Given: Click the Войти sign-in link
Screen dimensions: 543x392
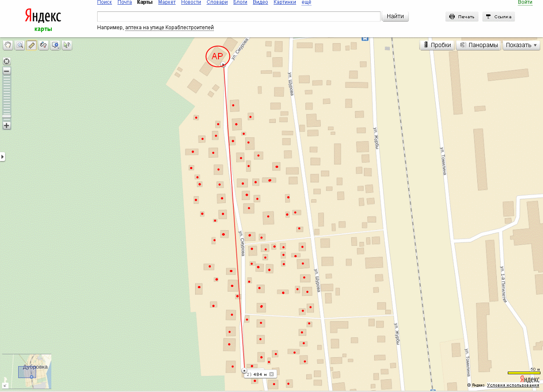Looking at the screenshot, I should click(525, 3).
